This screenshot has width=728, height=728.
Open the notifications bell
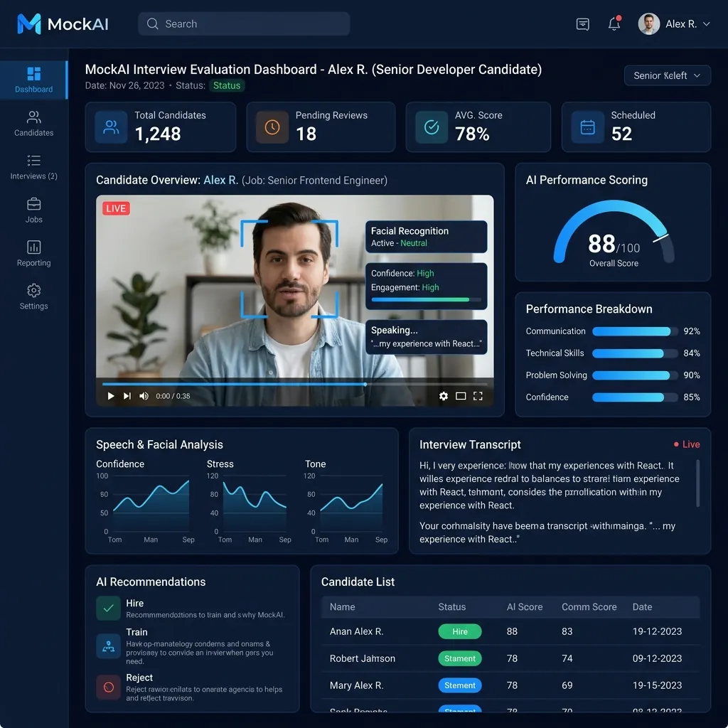[x=614, y=23]
